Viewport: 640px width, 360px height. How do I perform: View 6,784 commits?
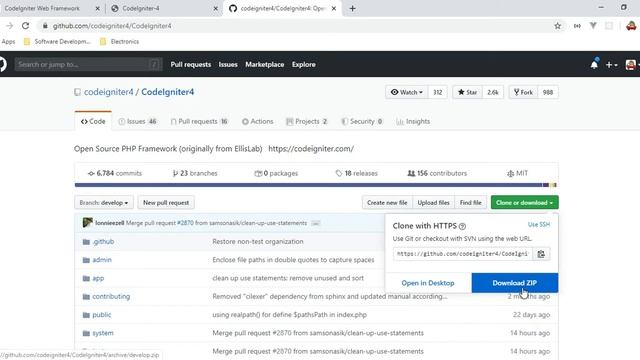pos(115,173)
